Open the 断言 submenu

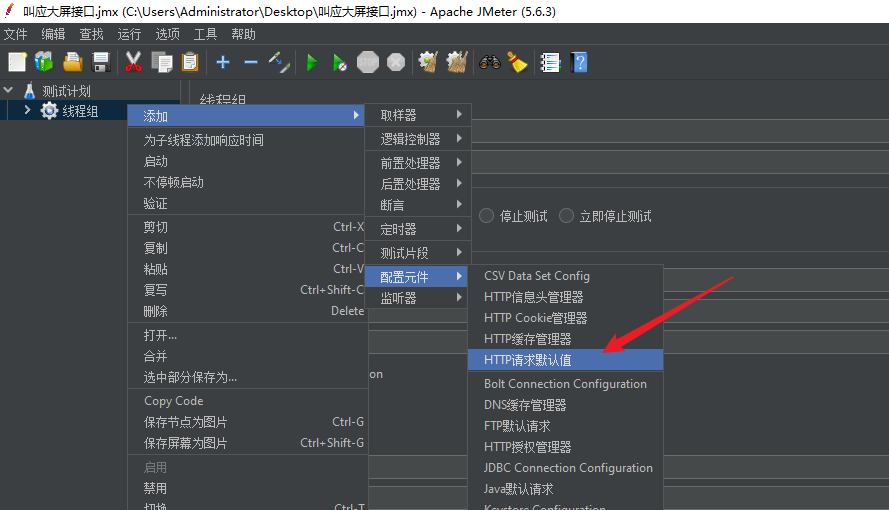[418, 205]
